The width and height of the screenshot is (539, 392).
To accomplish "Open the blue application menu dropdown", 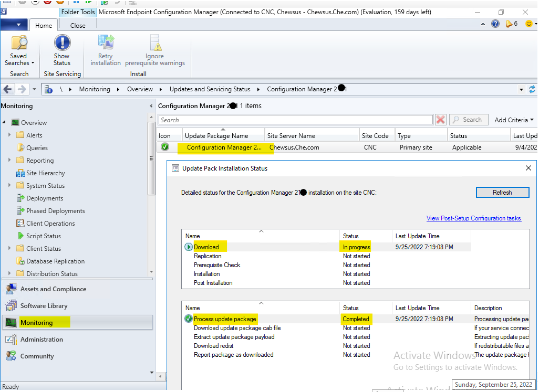I will coord(14,25).
